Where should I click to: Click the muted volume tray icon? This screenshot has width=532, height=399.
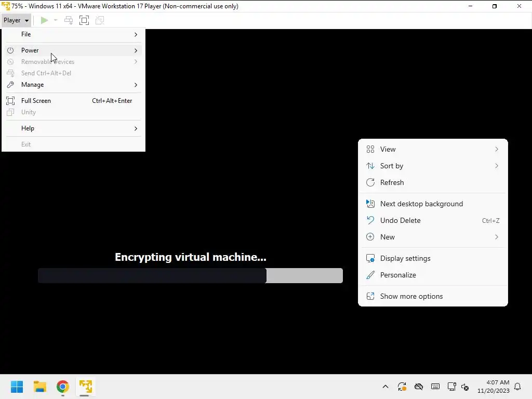[x=465, y=387]
